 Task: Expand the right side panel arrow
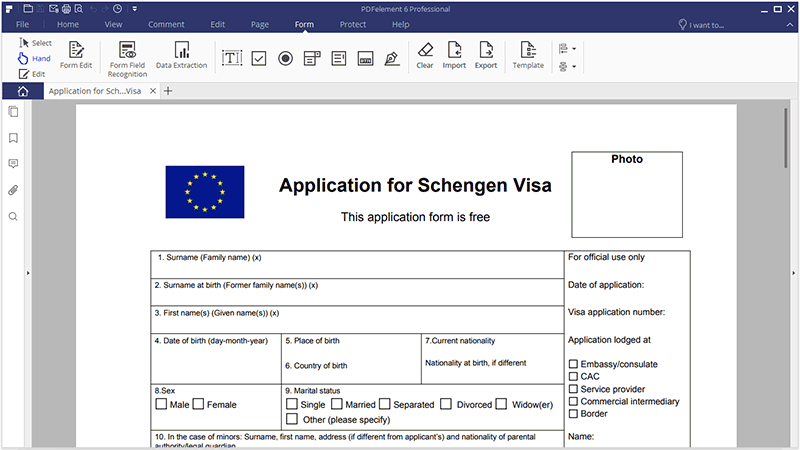793,273
